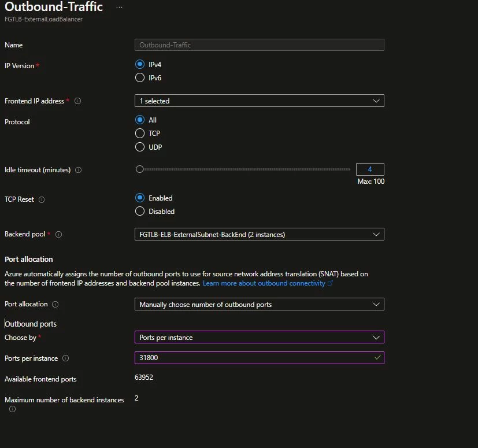This screenshot has height=448, width=478.
Task: Show the TCP Reset info tooltip icon
Action: click(x=42, y=199)
